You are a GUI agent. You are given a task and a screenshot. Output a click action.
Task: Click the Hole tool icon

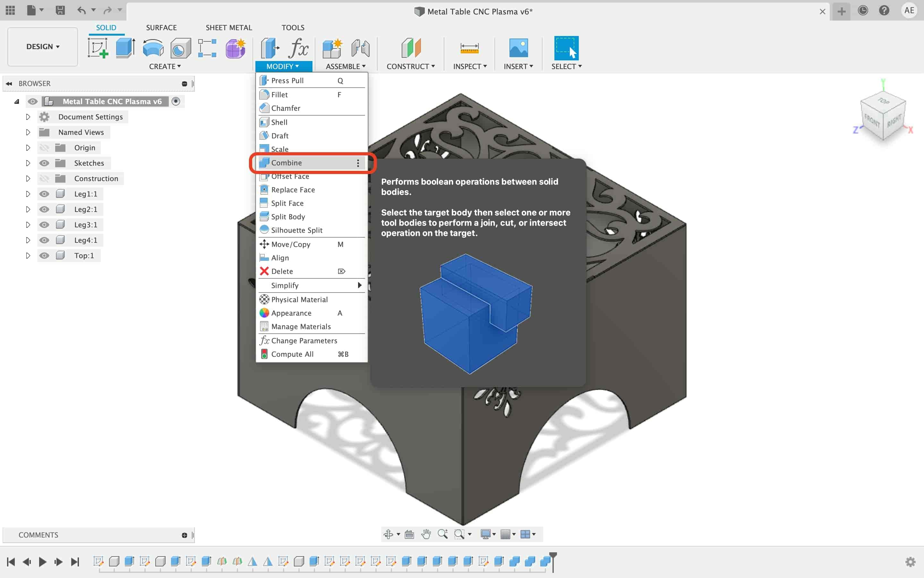pyautogui.click(x=181, y=48)
